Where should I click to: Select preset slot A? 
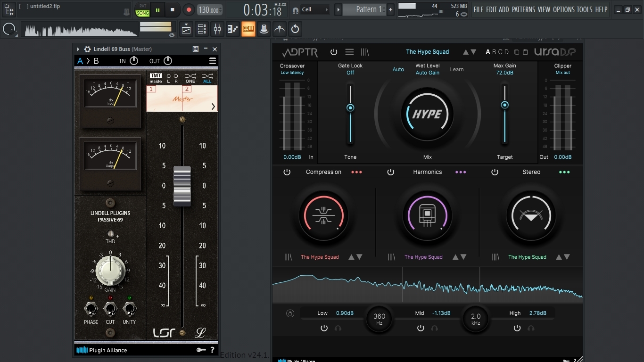488,52
